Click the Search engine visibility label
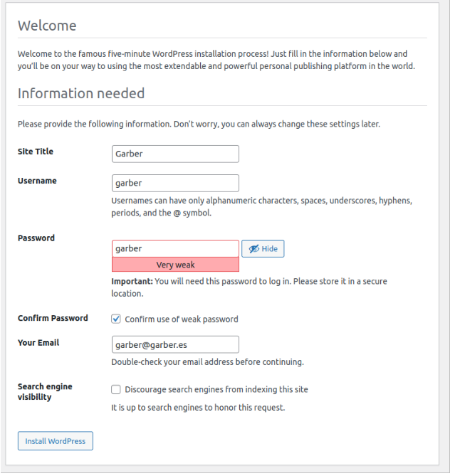The width and height of the screenshot is (450, 476). pyautogui.click(x=45, y=391)
